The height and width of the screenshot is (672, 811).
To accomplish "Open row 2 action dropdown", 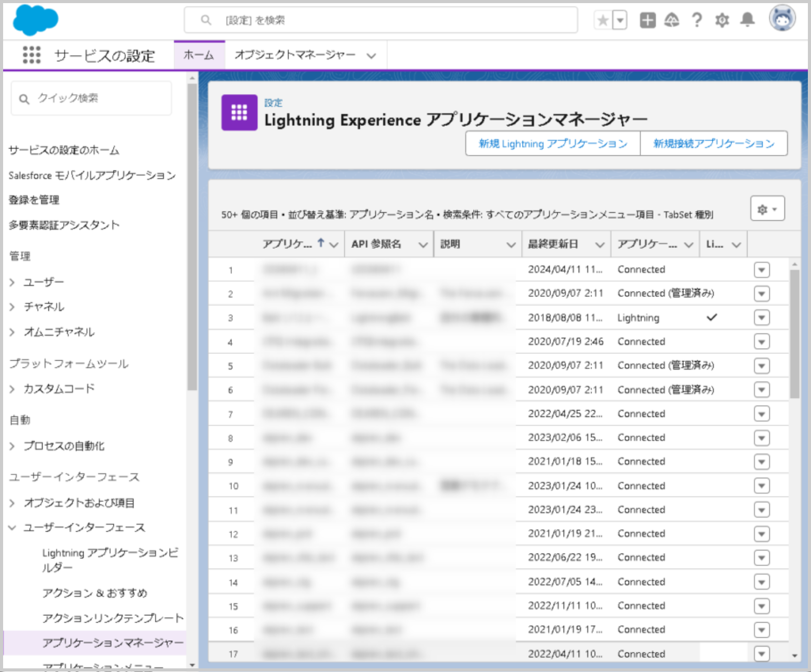I will 762,294.
